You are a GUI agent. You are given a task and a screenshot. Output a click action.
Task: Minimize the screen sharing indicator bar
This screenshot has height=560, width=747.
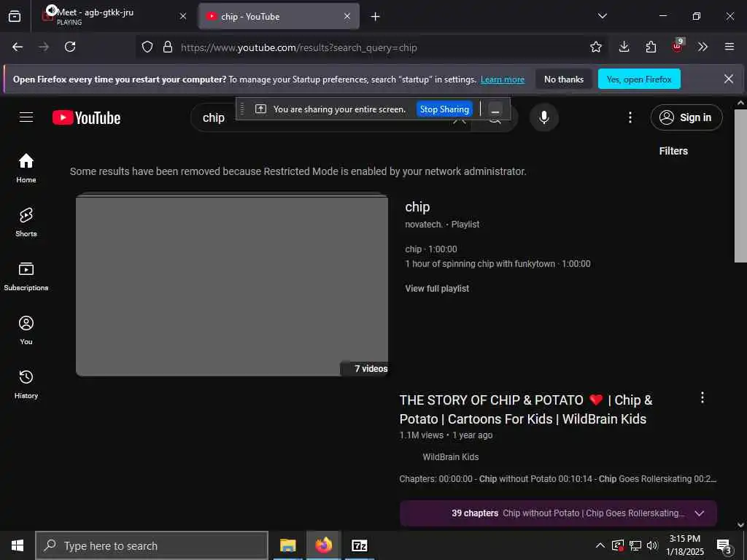pyautogui.click(x=495, y=109)
